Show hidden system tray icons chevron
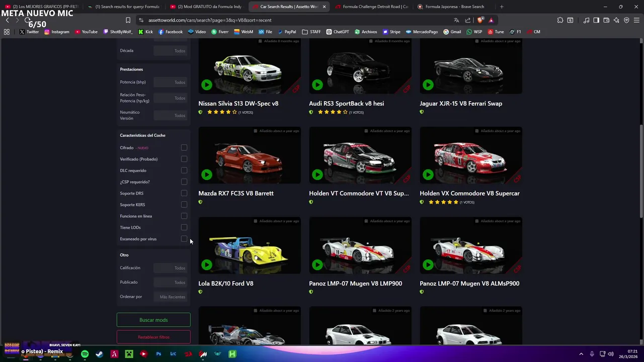The image size is (644, 362). coord(581,354)
